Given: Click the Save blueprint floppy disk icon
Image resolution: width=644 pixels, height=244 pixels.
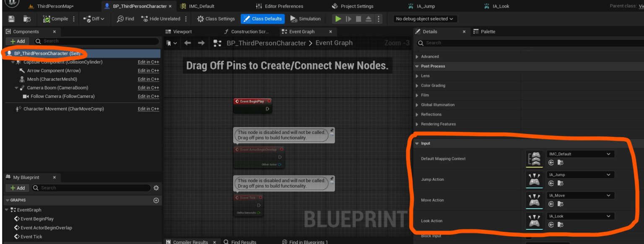Looking at the screenshot, I should coord(11,19).
